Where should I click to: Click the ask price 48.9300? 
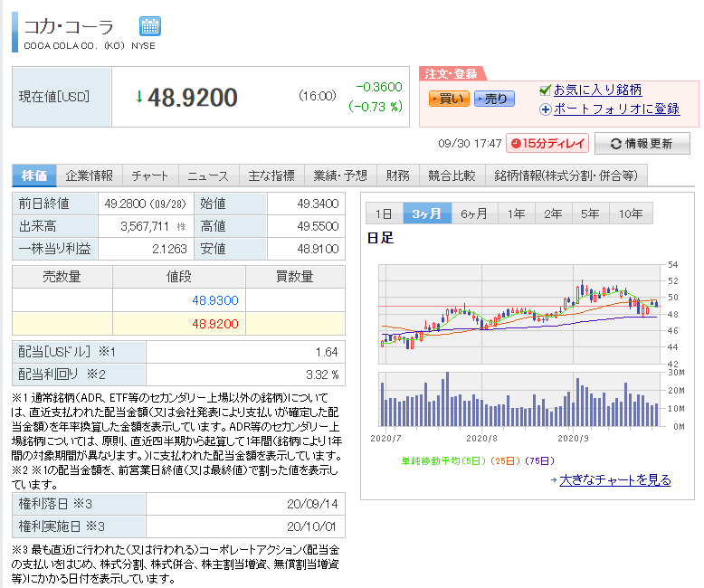tap(215, 300)
